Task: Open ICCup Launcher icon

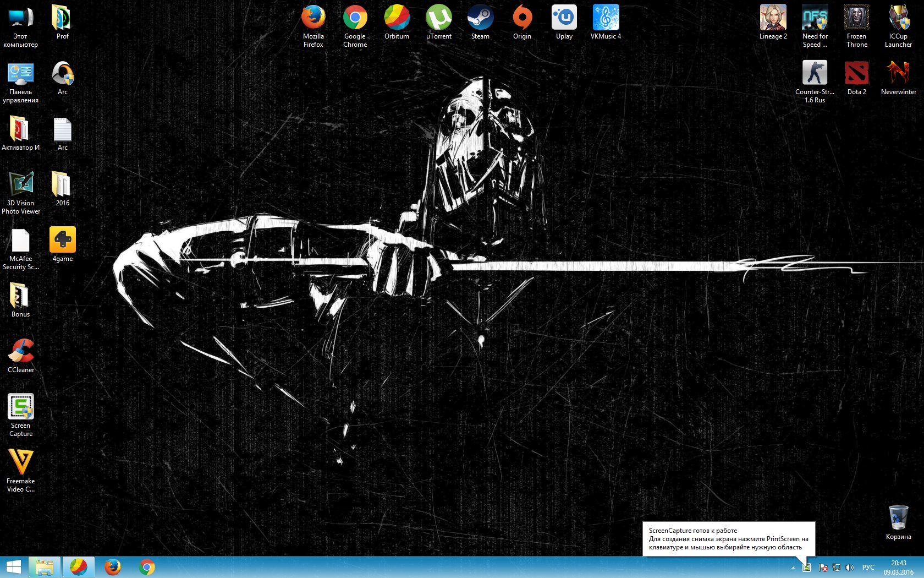Action: [899, 26]
